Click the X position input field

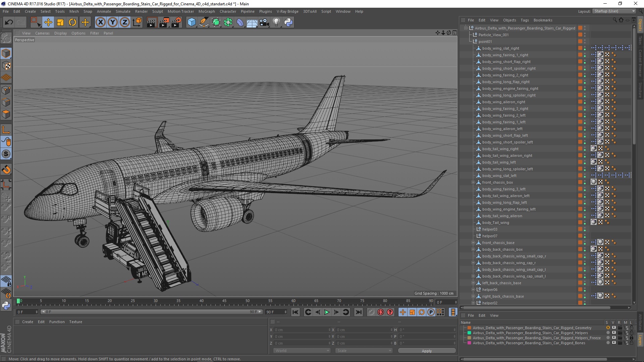(x=302, y=330)
